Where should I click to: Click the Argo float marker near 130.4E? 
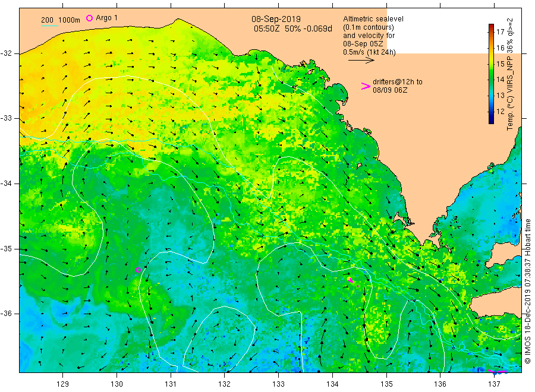point(138,270)
